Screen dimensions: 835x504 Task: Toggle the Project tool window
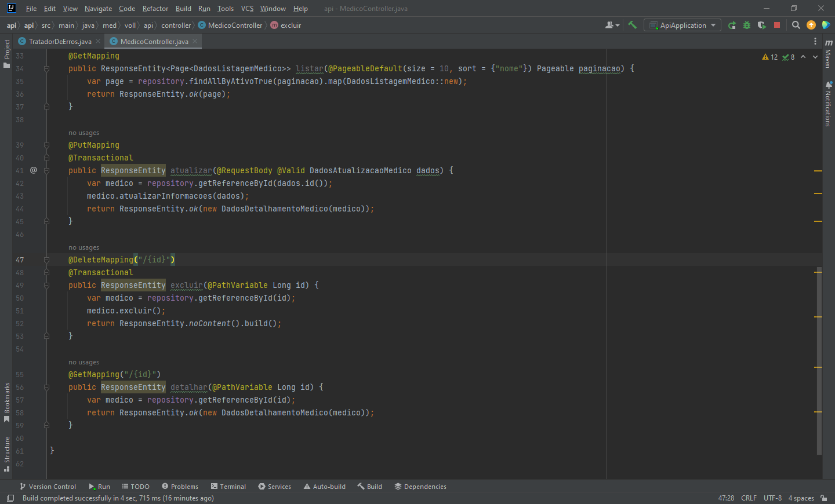(7, 54)
